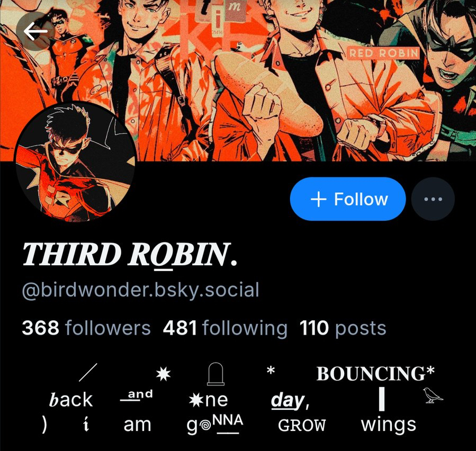View the orange banner header image
This screenshot has height=451, width=476.
coord(238,80)
